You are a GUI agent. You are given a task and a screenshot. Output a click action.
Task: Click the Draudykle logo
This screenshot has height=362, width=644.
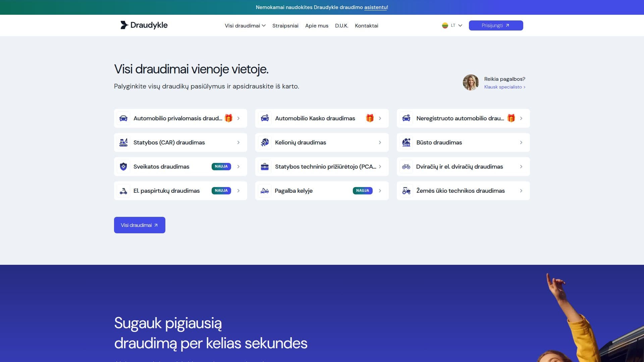[x=144, y=25]
